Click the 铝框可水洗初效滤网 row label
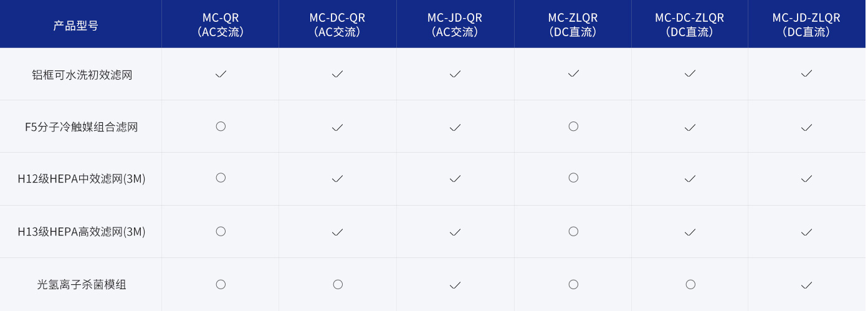Screen dimensions: 868x311 [82, 75]
